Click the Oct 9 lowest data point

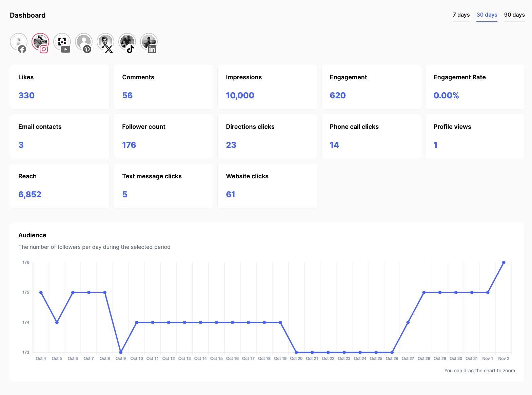tap(121, 352)
